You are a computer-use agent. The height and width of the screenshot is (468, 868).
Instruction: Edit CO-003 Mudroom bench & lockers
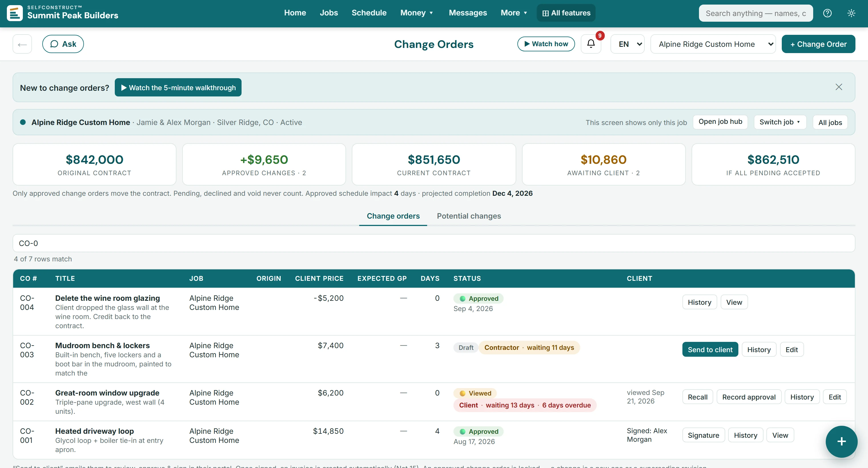(x=791, y=350)
